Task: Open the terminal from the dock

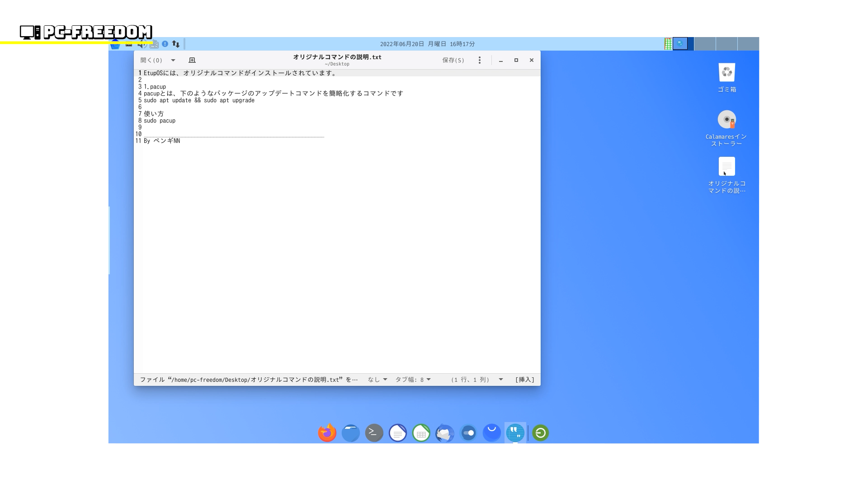Action: [374, 433]
